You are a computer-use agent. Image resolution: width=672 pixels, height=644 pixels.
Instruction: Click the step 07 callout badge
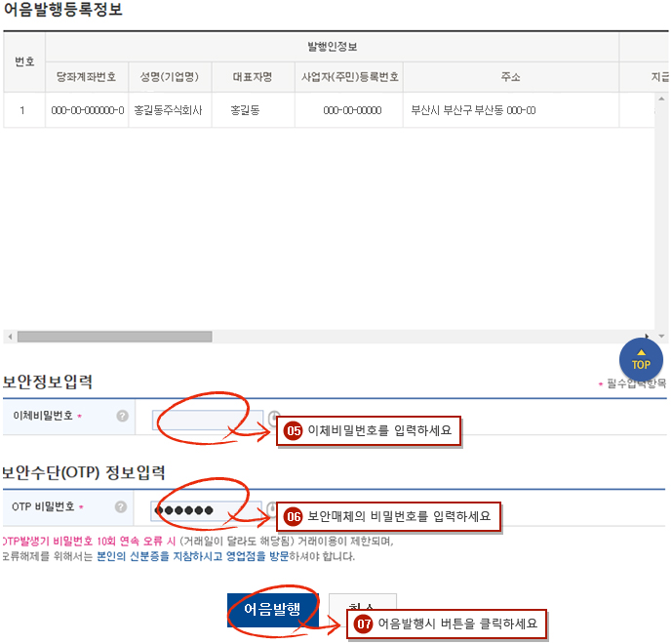pos(363,624)
